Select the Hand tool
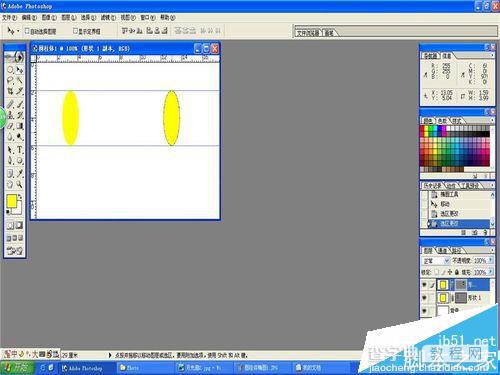The image size is (500, 375). click(x=10, y=184)
